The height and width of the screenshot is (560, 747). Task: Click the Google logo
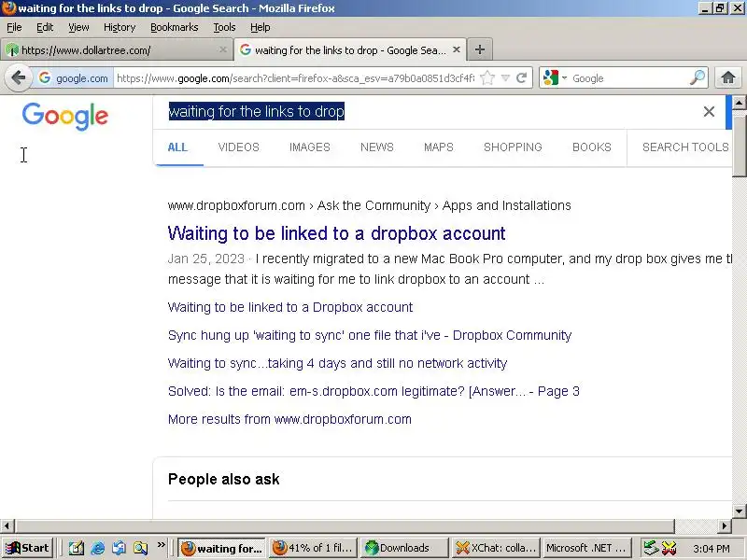click(x=65, y=116)
